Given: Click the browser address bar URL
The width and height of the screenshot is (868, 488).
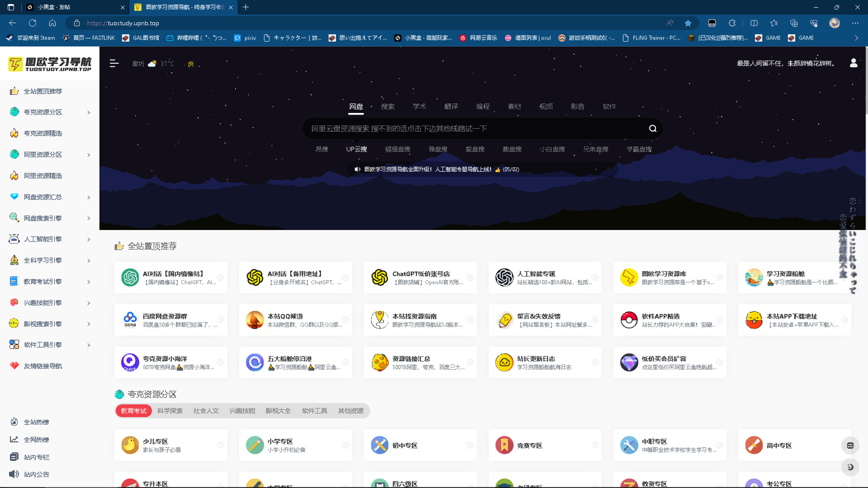Looking at the screenshot, I should (x=123, y=23).
